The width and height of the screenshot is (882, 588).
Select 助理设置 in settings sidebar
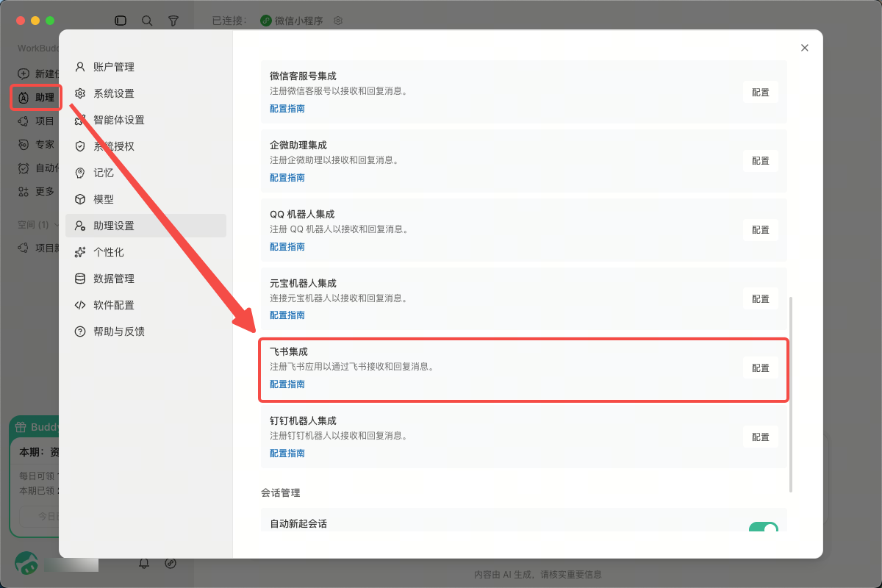coord(146,226)
